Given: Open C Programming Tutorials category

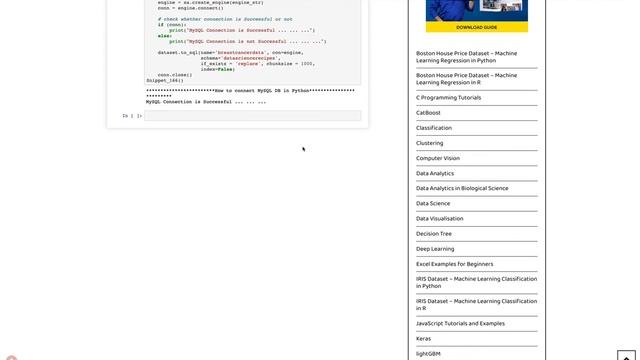Looking at the screenshot, I should pyautogui.click(x=448, y=98).
